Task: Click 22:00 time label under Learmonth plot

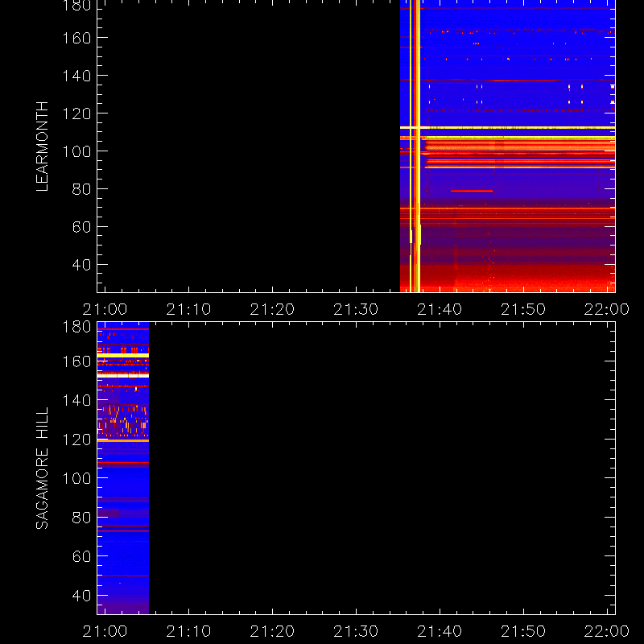Action: pos(607,309)
